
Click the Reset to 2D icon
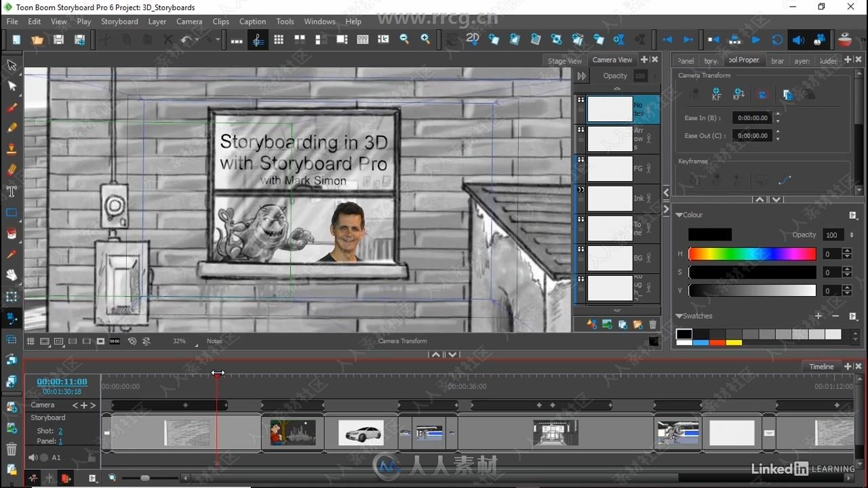click(x=473, y=39)
